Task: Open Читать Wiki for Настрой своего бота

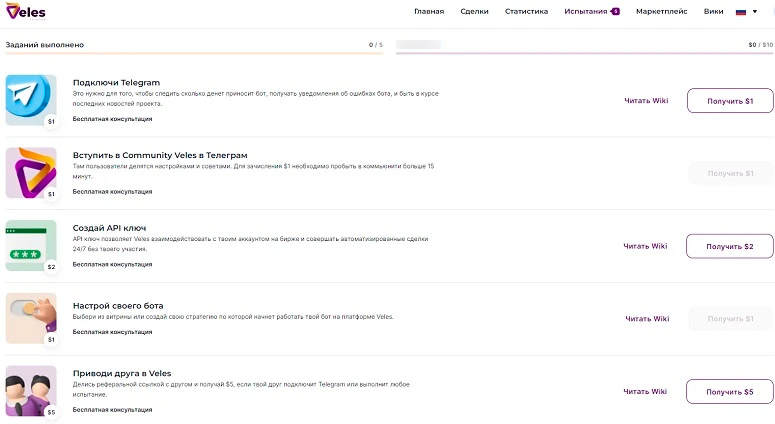Action: [x=646, y=319]
